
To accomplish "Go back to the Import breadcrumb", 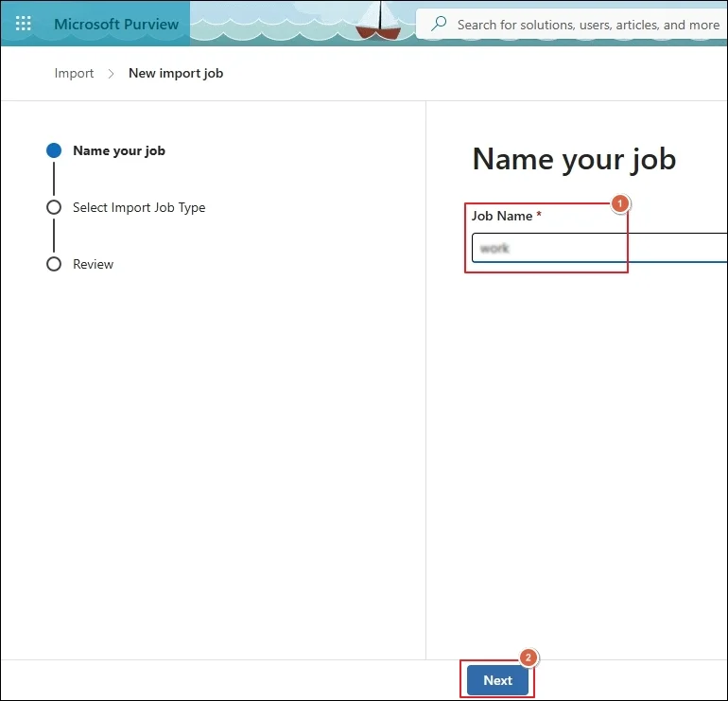I will tap(74, 74).
